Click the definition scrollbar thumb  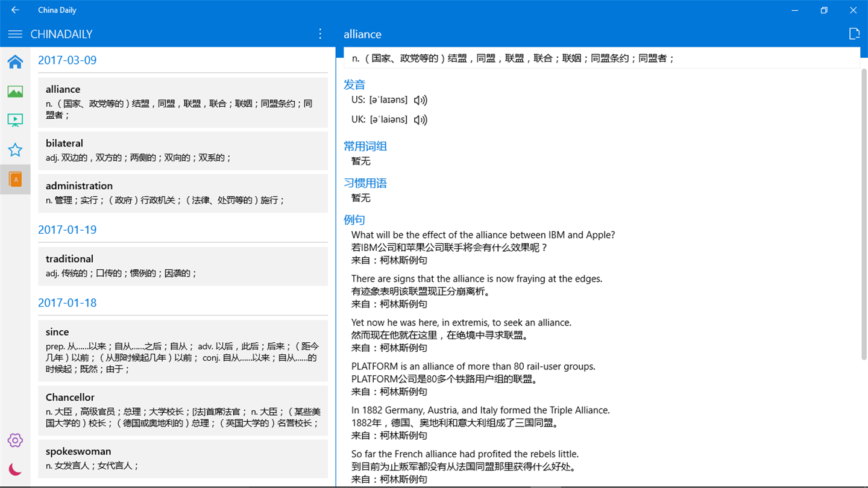tap(864, 214)
